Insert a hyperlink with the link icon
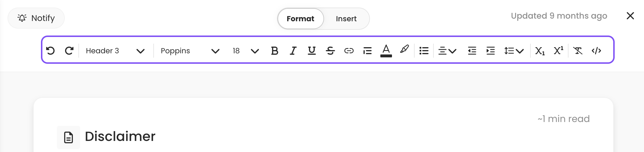 click(x=349, y=51)
